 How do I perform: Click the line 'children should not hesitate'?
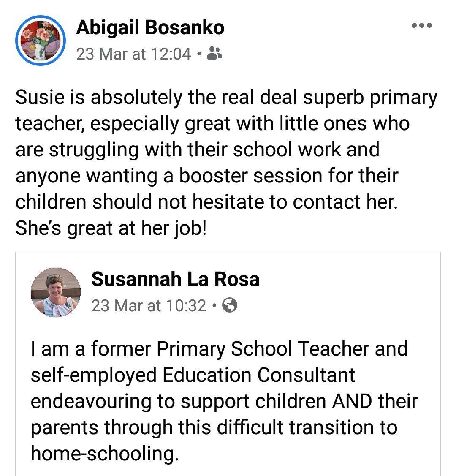click(206, 202)
